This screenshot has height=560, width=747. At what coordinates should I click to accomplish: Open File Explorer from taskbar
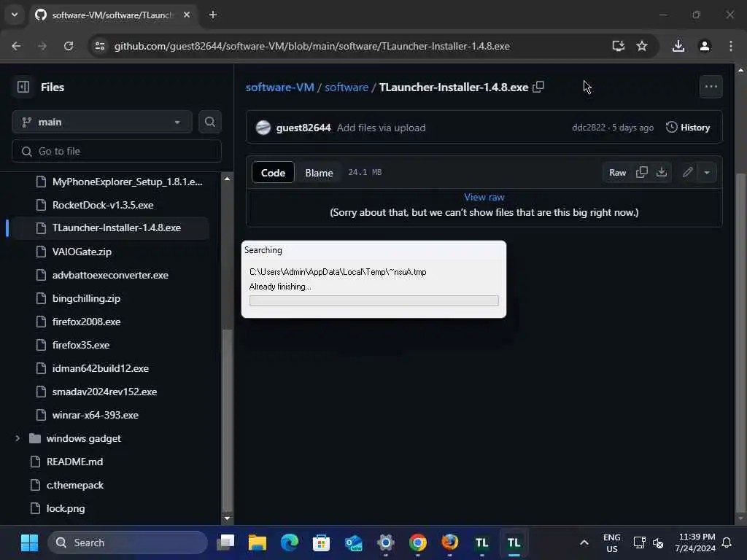[258, 542]
